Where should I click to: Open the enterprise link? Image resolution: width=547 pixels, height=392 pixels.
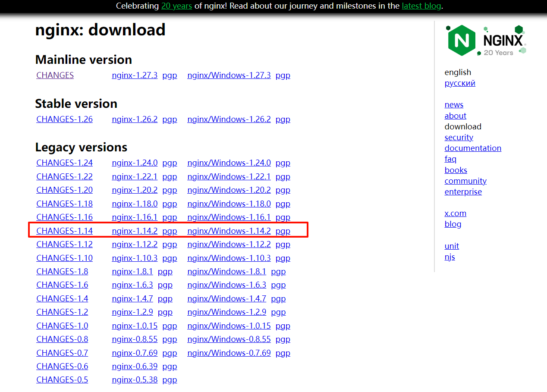coord(463,191)
